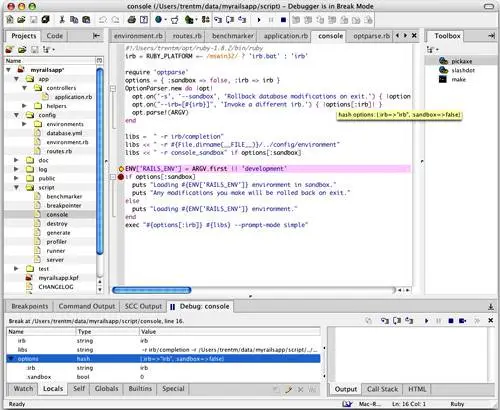This screenshot has width=500, height=410.
Task: Expand the test folder
Action: point(16,268)
